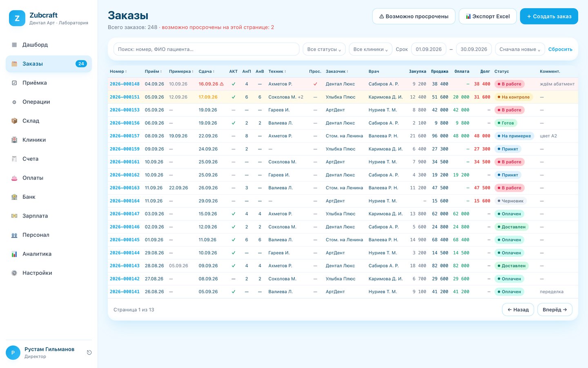Click the АКТ checkmark for order 2026-000148
588x368 pixels.
pyautogui.click(x=234, y=84)
